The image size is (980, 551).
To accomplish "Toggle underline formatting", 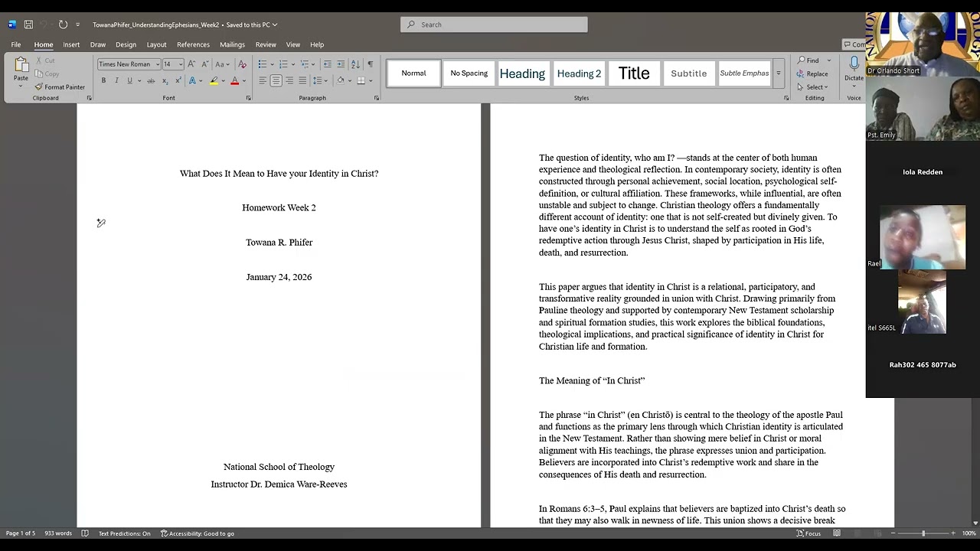I will click(x=129, y=81).
